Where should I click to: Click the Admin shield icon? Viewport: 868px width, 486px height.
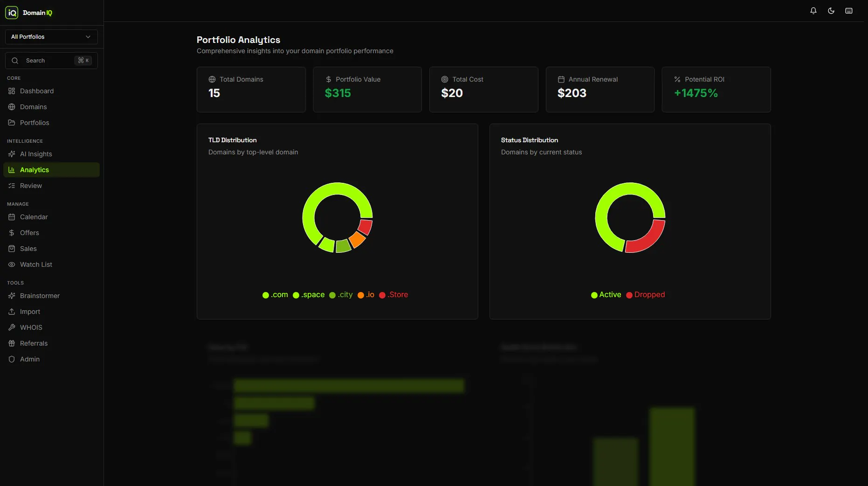(12, 359)
